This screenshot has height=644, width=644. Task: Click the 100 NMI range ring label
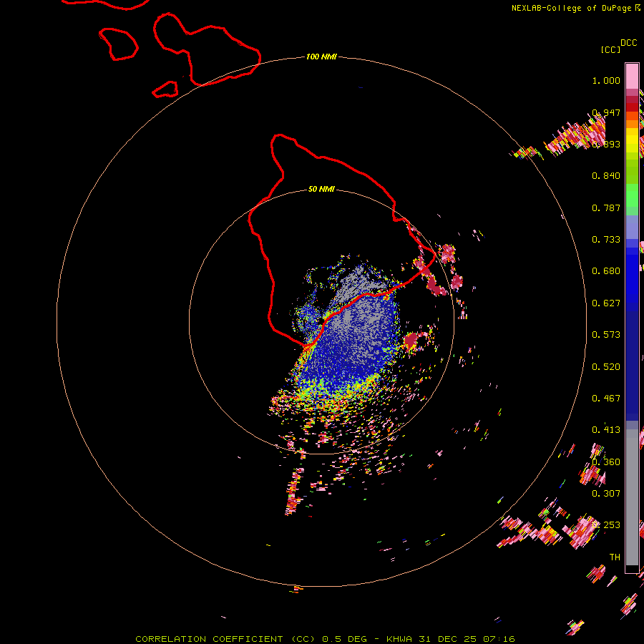[321, 57]
